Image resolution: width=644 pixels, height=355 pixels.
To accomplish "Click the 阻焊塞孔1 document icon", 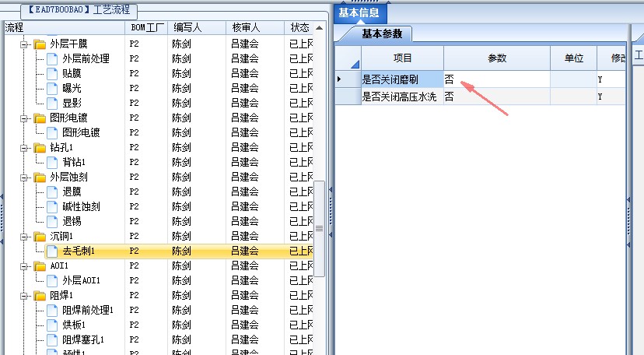I will pos(52,339).
